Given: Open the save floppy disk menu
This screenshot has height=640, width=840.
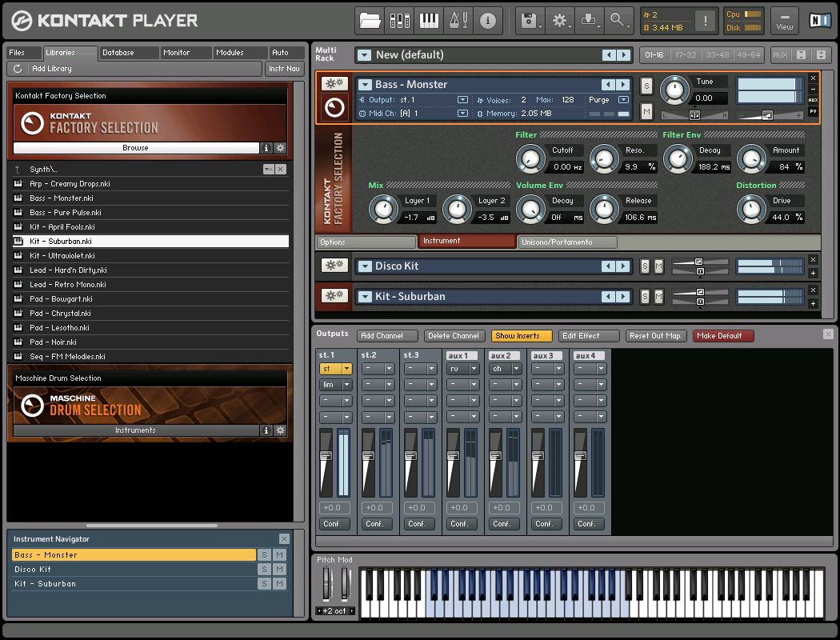Looking at the screenshot, I should [530, 21].
